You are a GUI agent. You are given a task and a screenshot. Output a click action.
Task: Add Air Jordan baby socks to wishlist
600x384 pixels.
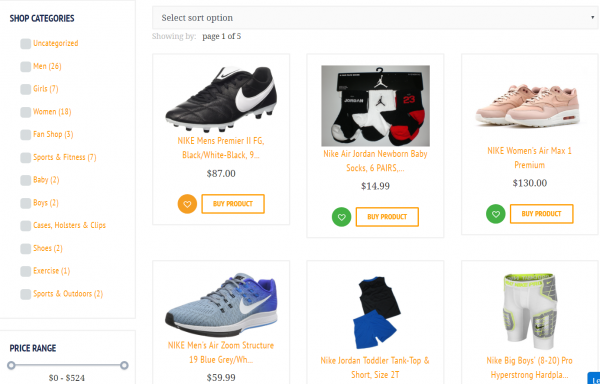[341, 217]
